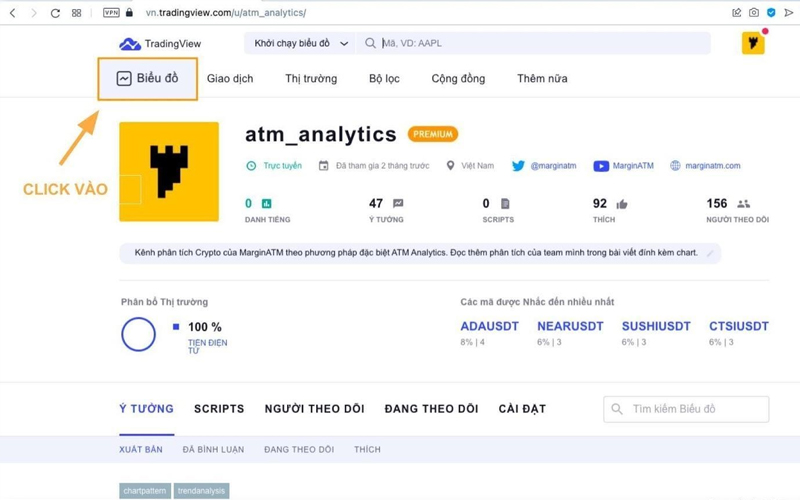Click the blue shield ad blocker icon

[771, 13]
